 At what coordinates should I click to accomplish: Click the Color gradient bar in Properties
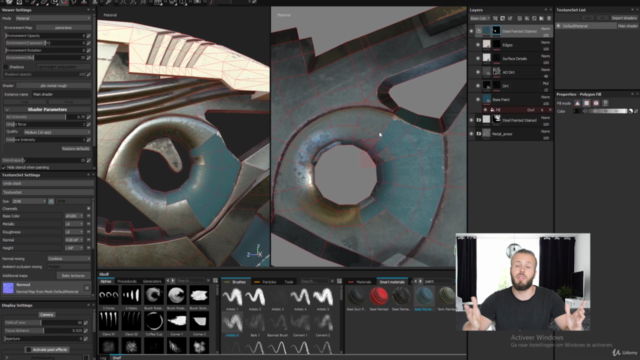click(600, 111)
